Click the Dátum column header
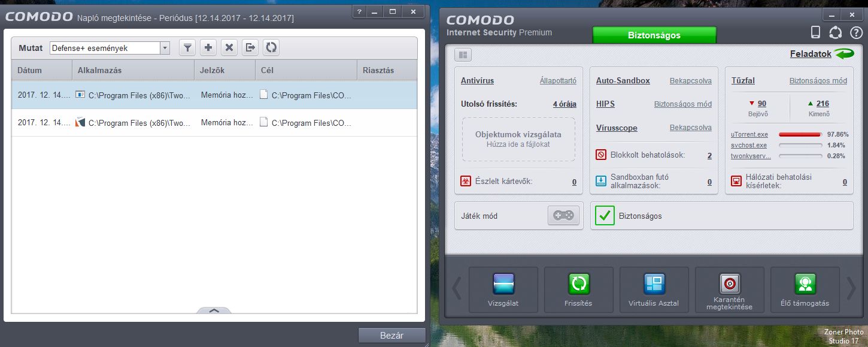The height and width of the screenshot is (347, 868). 41,70
